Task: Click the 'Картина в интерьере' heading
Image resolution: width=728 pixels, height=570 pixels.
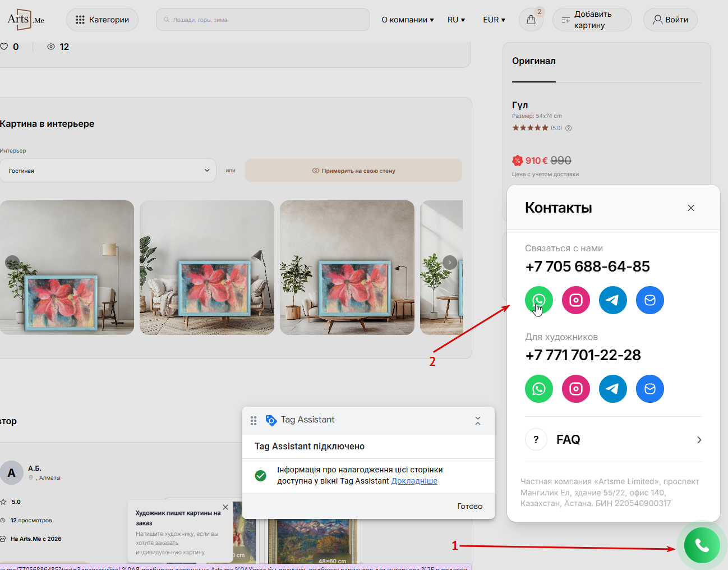Action: (x=47, y=124)
